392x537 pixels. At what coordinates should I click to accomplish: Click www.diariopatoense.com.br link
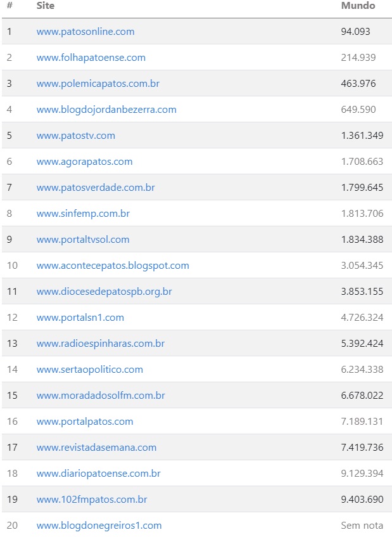98,473
